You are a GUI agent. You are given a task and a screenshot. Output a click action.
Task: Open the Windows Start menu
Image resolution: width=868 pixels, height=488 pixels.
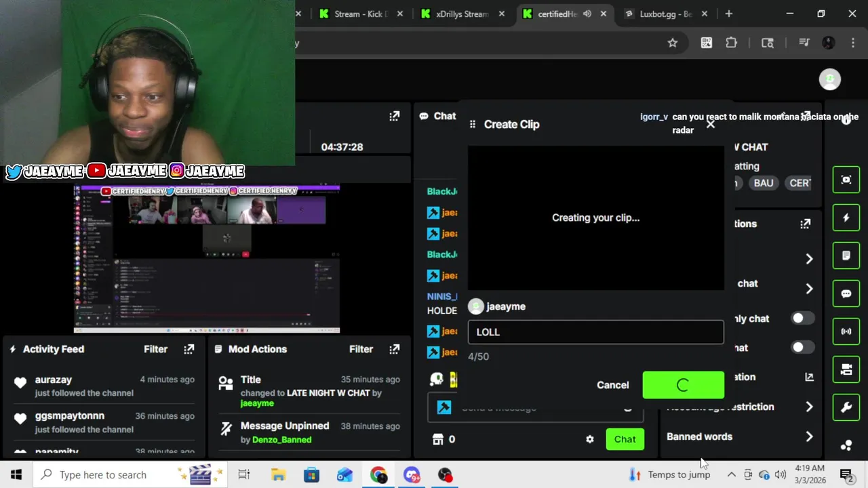coord(16,474)
